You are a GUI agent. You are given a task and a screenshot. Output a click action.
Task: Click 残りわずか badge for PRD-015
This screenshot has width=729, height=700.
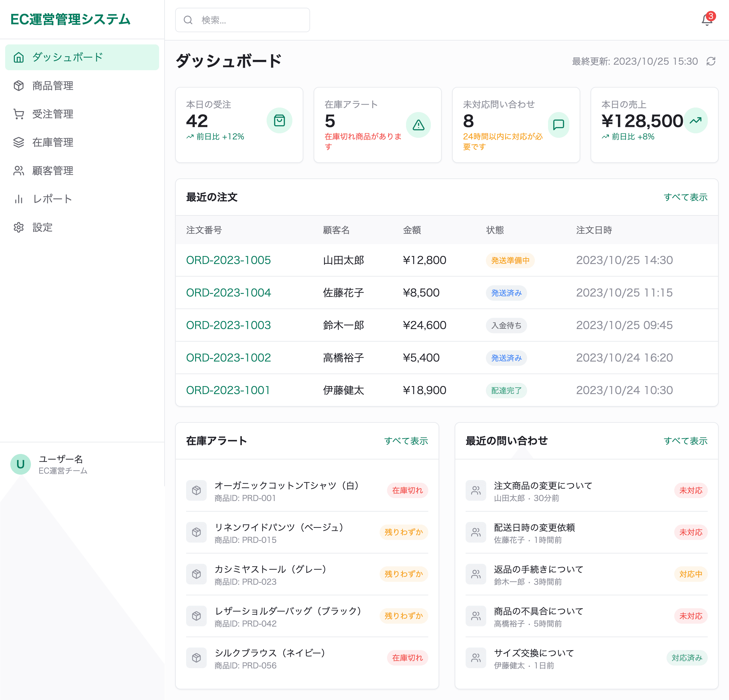[403, 532]
